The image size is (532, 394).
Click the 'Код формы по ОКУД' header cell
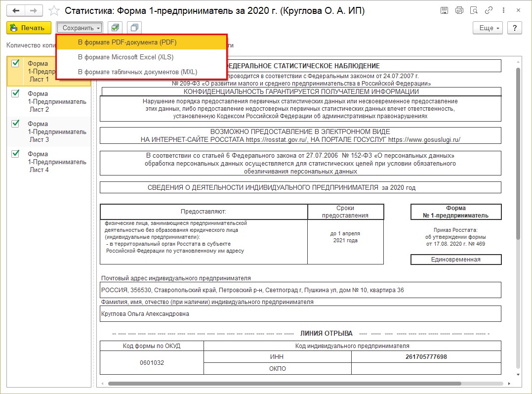point(152,346)
